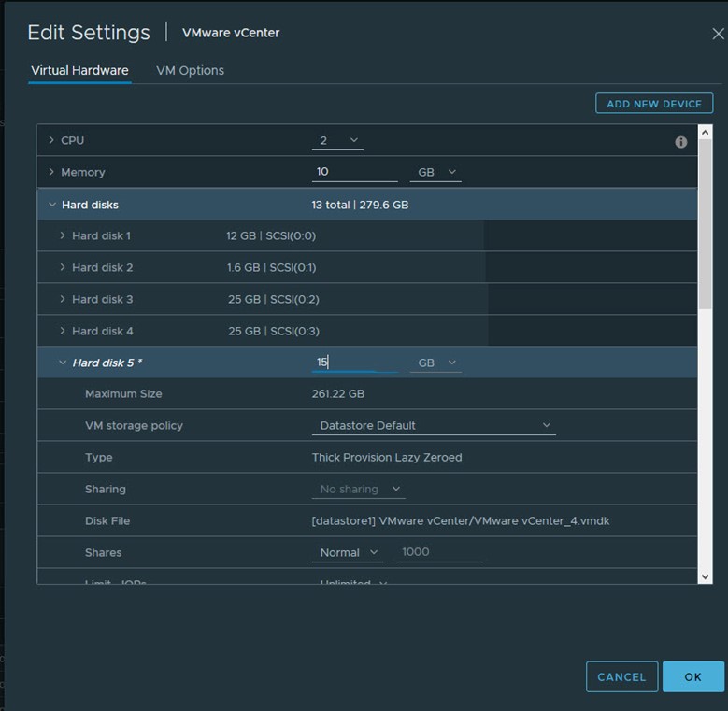Open the Shares Normal dropdown
Screen dimensions: 728x711
pyautogui.click(x=347, y=552)
